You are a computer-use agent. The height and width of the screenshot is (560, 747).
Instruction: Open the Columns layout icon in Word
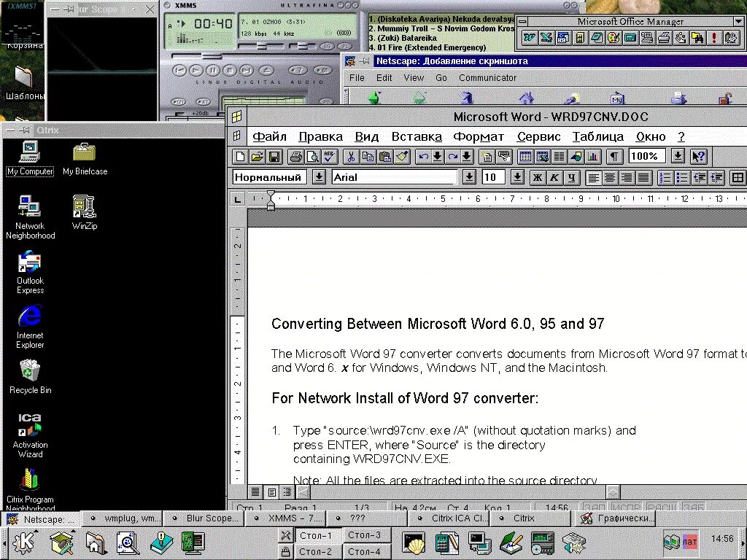[560, 156]
